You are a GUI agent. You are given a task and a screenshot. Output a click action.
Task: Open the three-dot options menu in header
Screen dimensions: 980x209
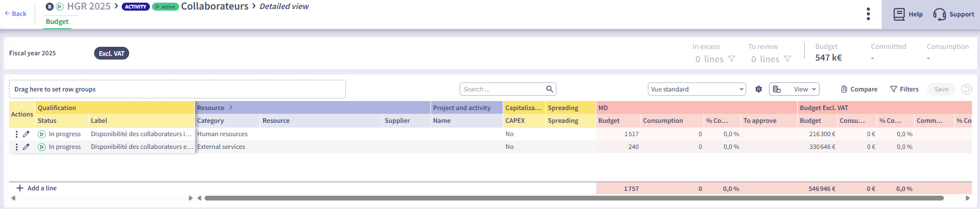pos(868,14)
